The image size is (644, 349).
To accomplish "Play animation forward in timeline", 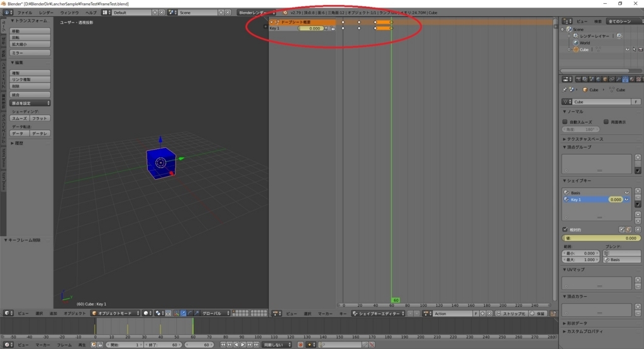I will pyautogui.click(x=243, y=345).
